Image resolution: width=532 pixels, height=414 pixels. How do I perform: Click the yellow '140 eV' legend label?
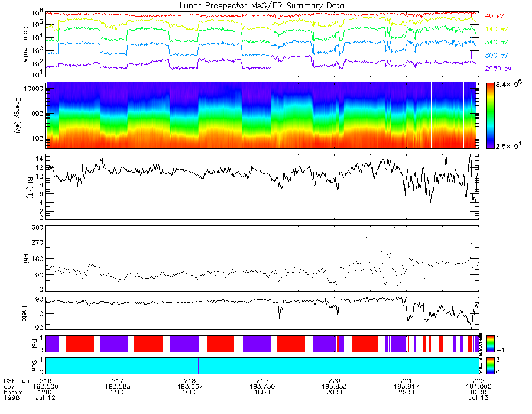pos(497,29)
